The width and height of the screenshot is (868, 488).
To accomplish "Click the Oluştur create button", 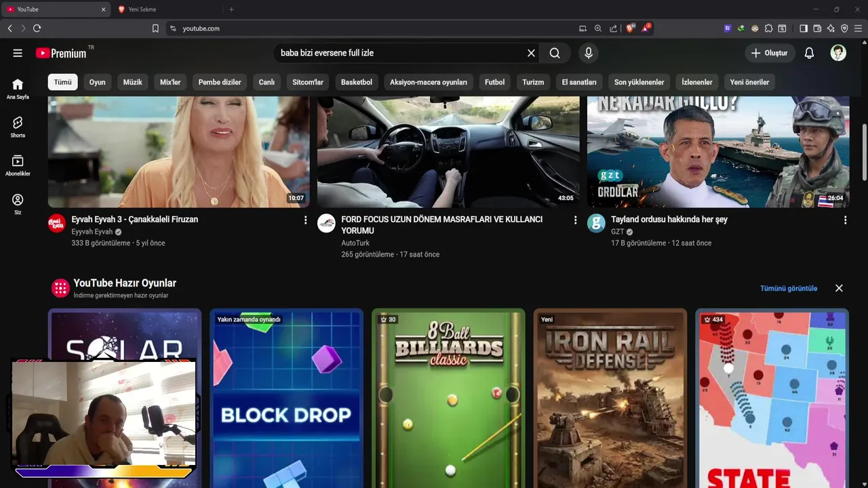I will [770, 53].
